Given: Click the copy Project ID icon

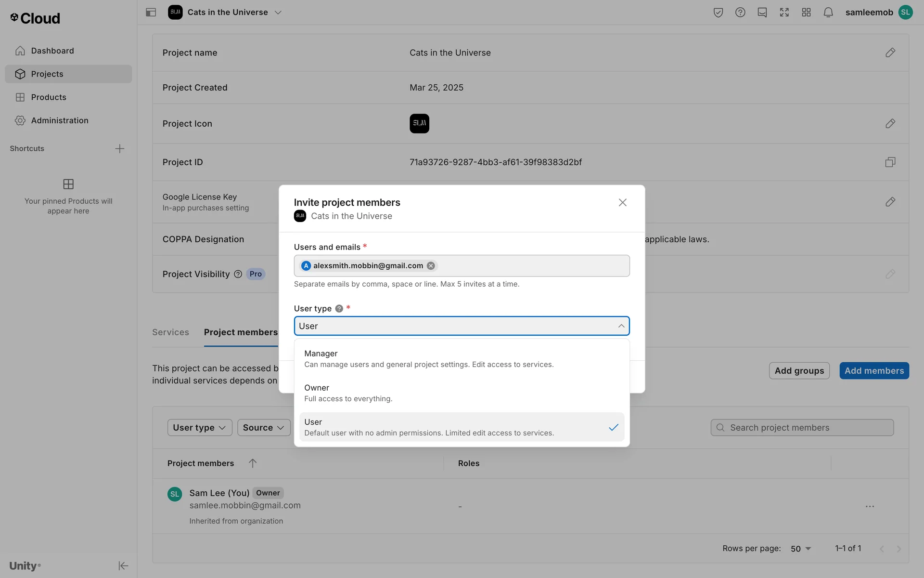Looking at the screenshot, I should point(890,162).
